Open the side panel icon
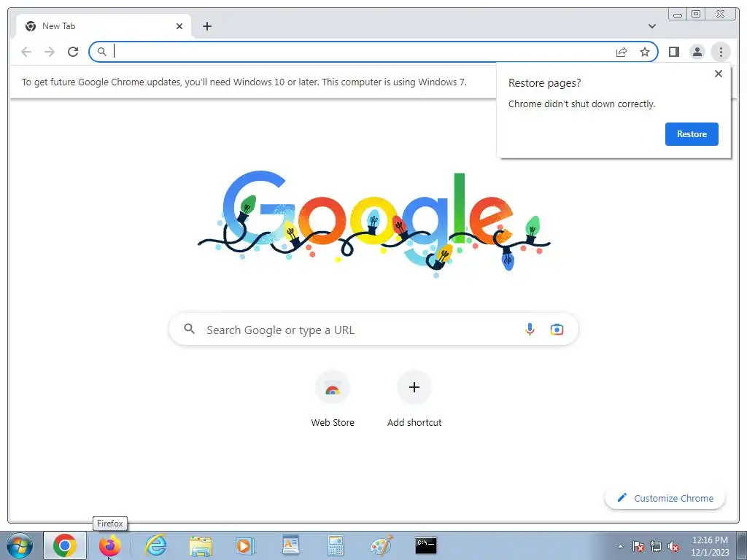747x560 pixels. [673, 52]
